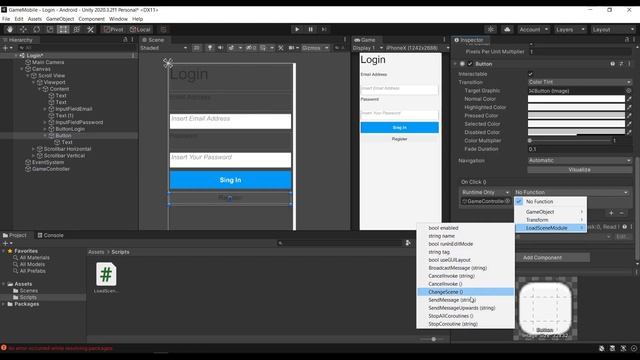The height and width of the screenshot is (360, 640).
Task: Open the Normal Color swatch
Action: [x=576, y=99]
